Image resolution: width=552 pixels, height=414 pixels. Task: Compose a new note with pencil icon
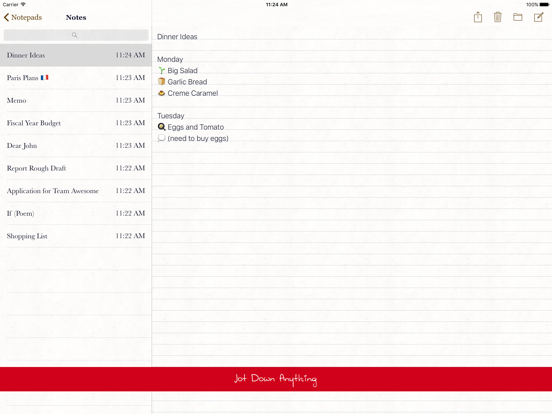539,17
